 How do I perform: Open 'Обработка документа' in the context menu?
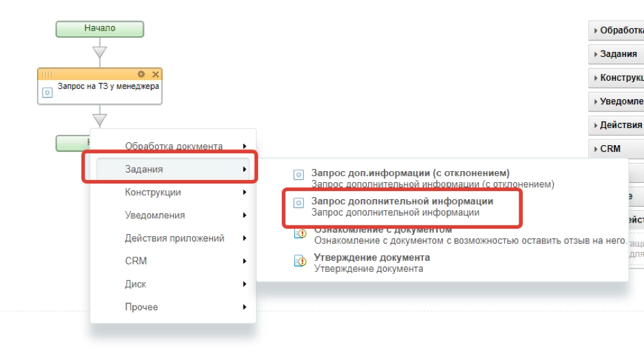173,146
